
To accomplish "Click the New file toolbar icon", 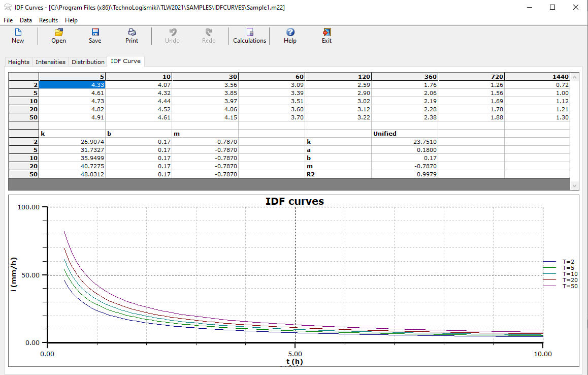I will pyautogui.click(x=18, y=36).
